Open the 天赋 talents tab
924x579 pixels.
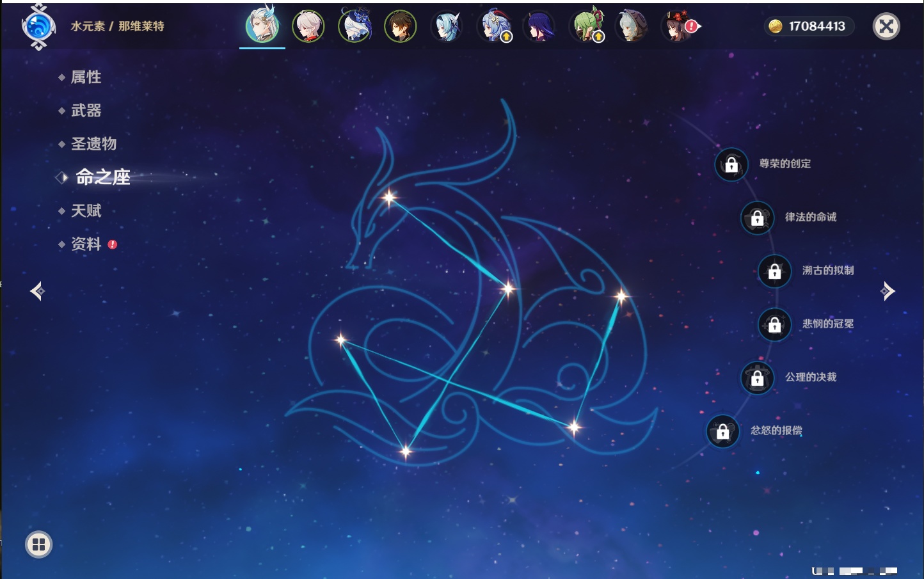pos(86,210)
